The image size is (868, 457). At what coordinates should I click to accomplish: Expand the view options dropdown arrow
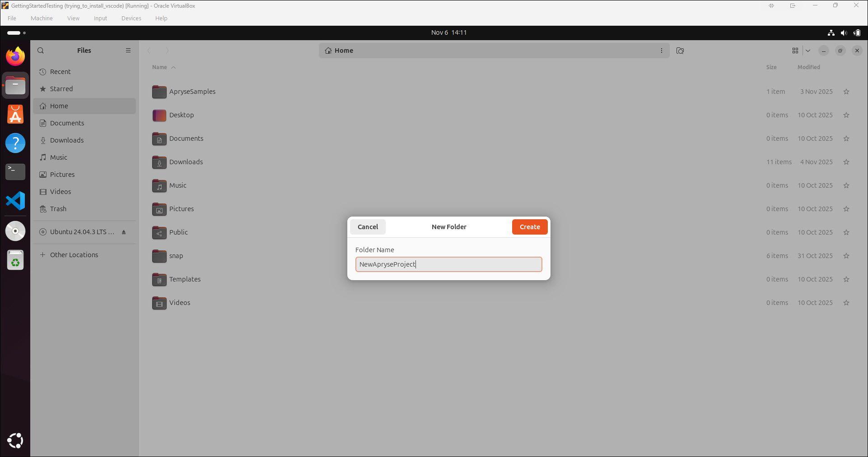tap(808, 51)
